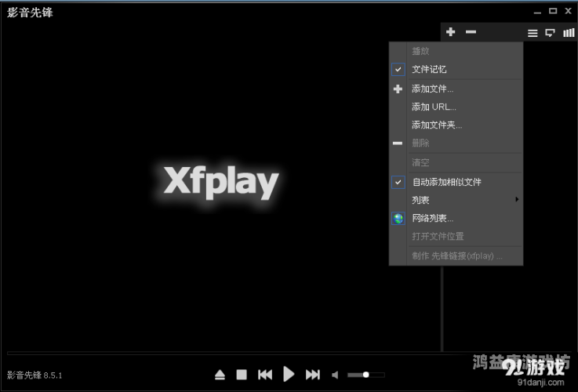Select 添加文件夹... menu entry
The height and width of the screenshot is (392, 578).
456,125
